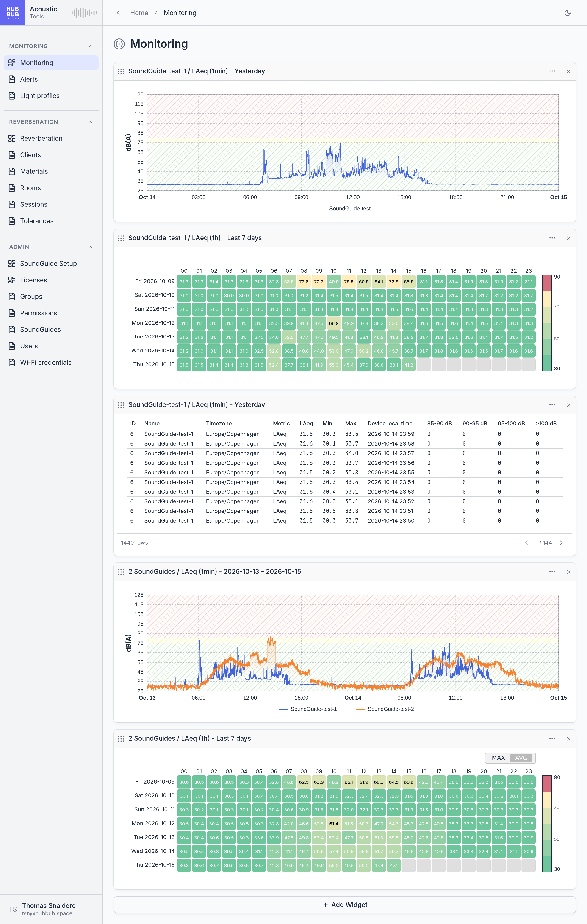The width and height of the screenshot is (587, 924).
Task: Click the Tolerances document icon
Action: pyautogui.click(x=12, y=221)
